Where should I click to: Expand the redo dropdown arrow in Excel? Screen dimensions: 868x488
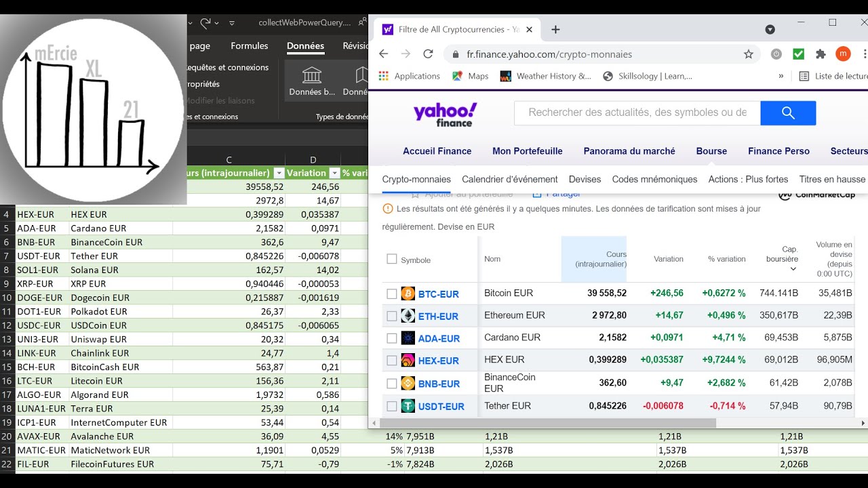(216, 22)
